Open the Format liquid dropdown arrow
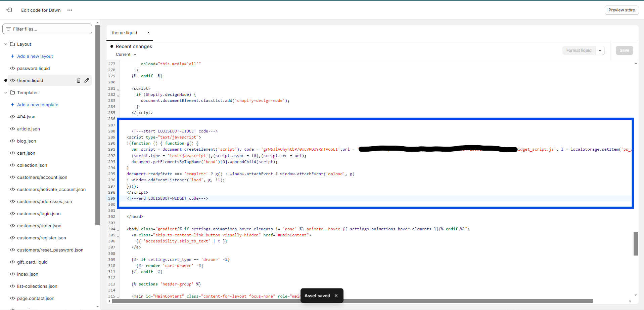 click(600, 50)
